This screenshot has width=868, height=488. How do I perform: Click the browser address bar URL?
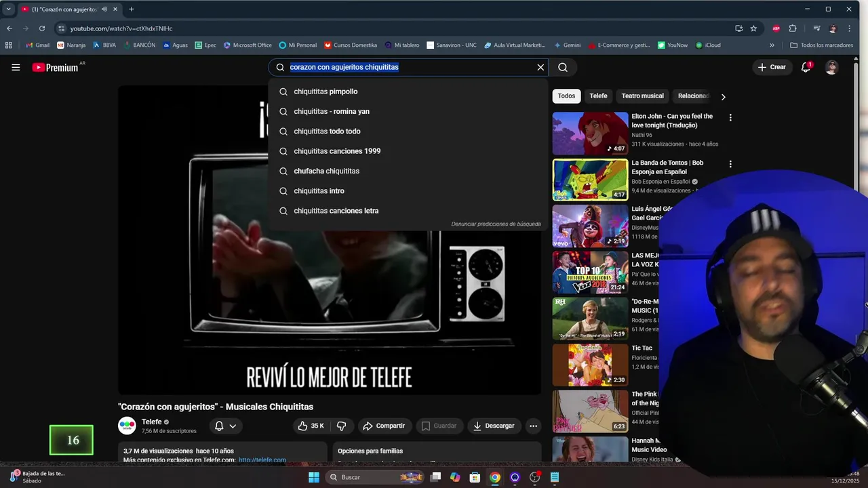(121, 28)
